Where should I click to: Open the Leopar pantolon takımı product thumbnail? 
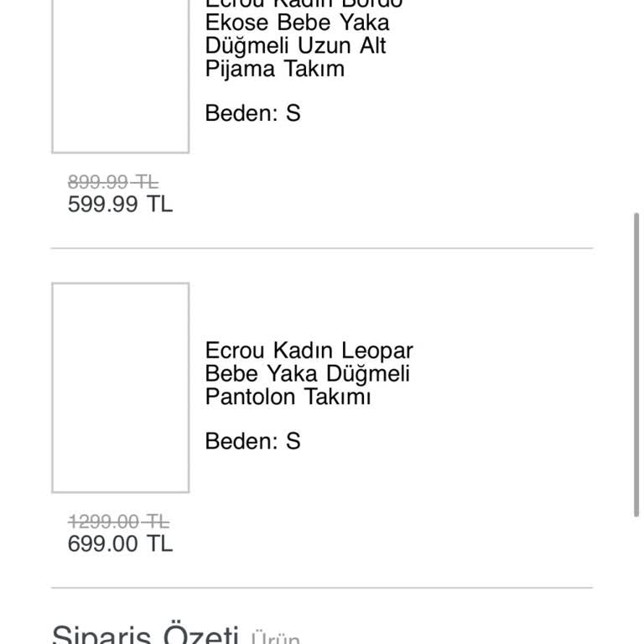[120, 387]
